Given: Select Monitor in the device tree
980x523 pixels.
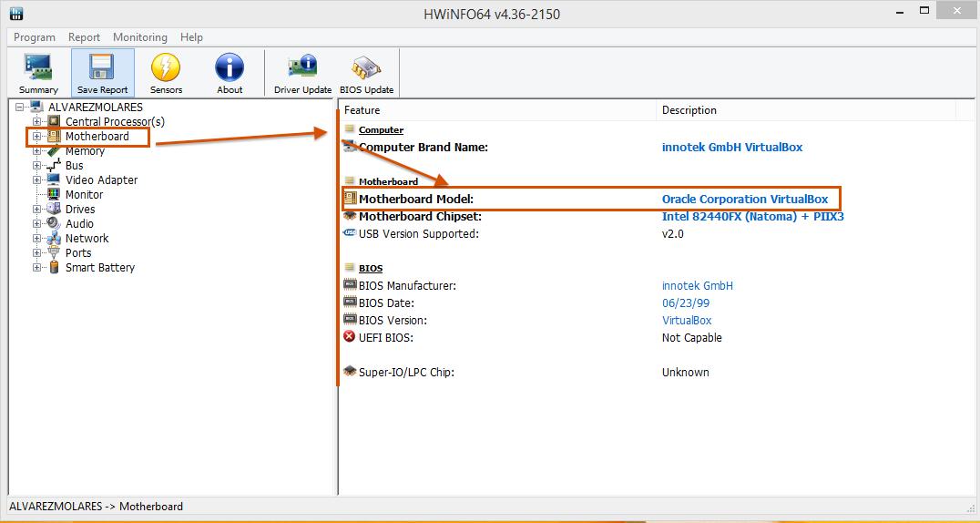Looking at the screenshot, I should click(84, 195).
